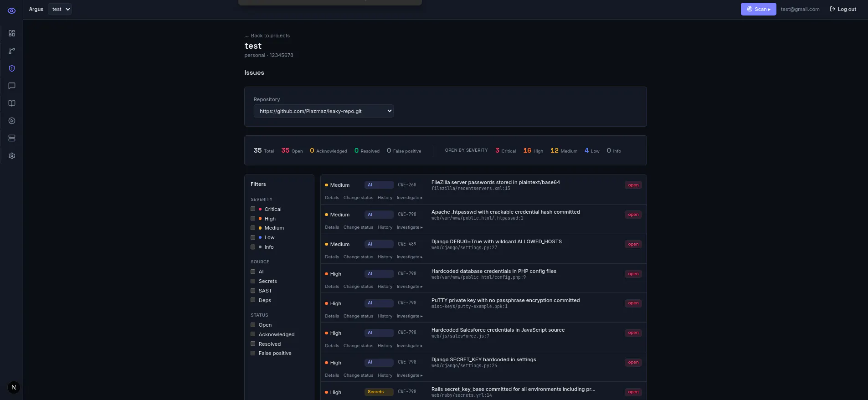Image resolution: width=868 pixels, height=400 pixels.
Task: Open the settings gear icon in sidebar
Action: pos(12,156)
